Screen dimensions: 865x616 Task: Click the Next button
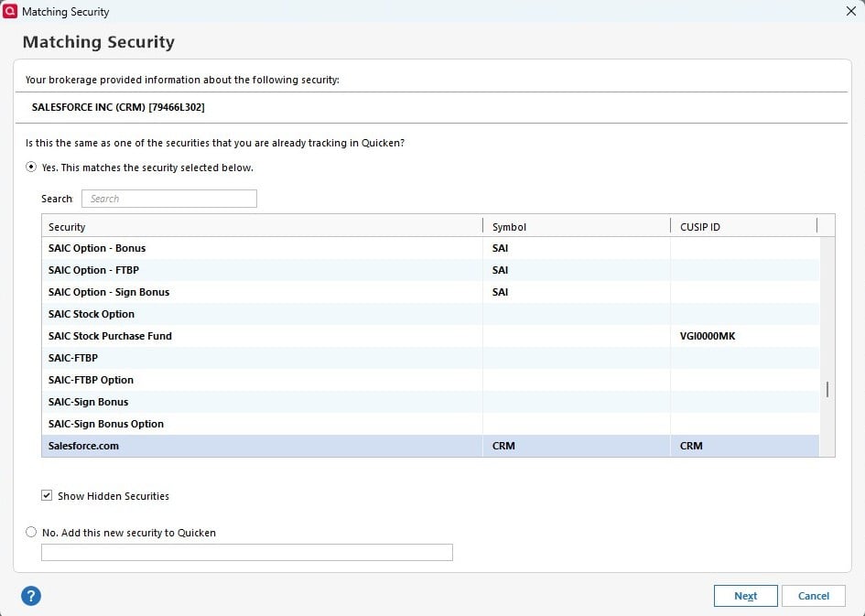[746, 596]
